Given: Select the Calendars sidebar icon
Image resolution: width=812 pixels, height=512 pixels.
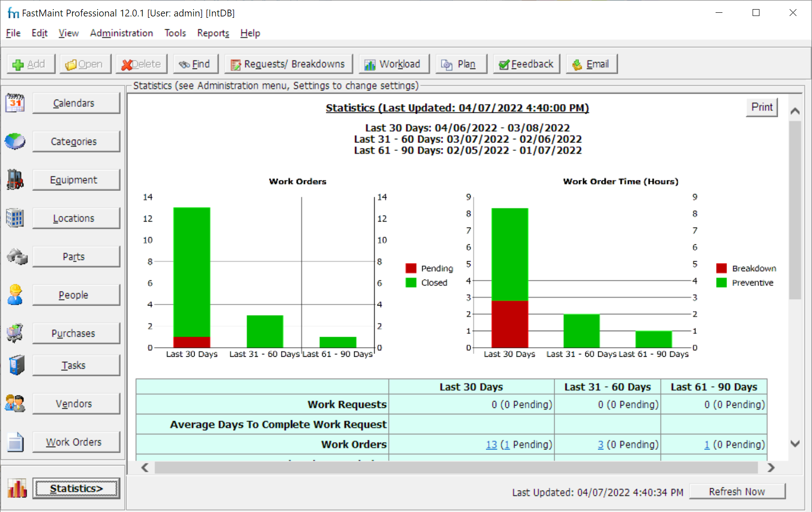Looking at the screenshot, I should point(15,103).
